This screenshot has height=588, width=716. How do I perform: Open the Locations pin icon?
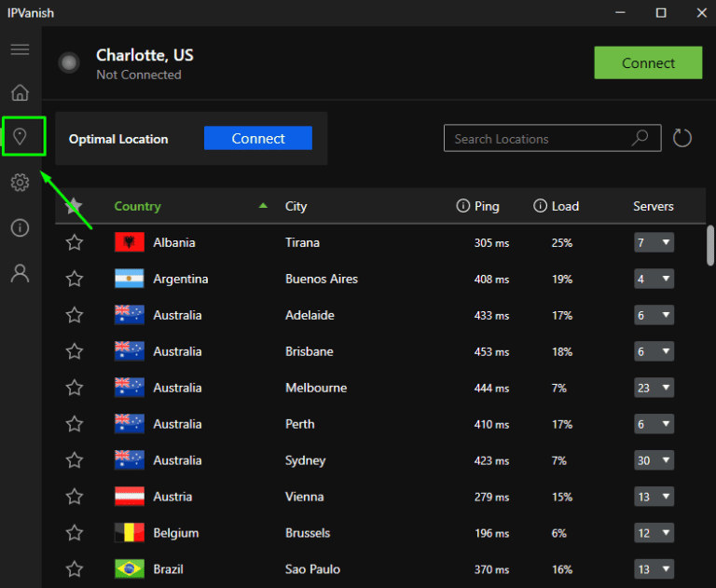(21, 138)
